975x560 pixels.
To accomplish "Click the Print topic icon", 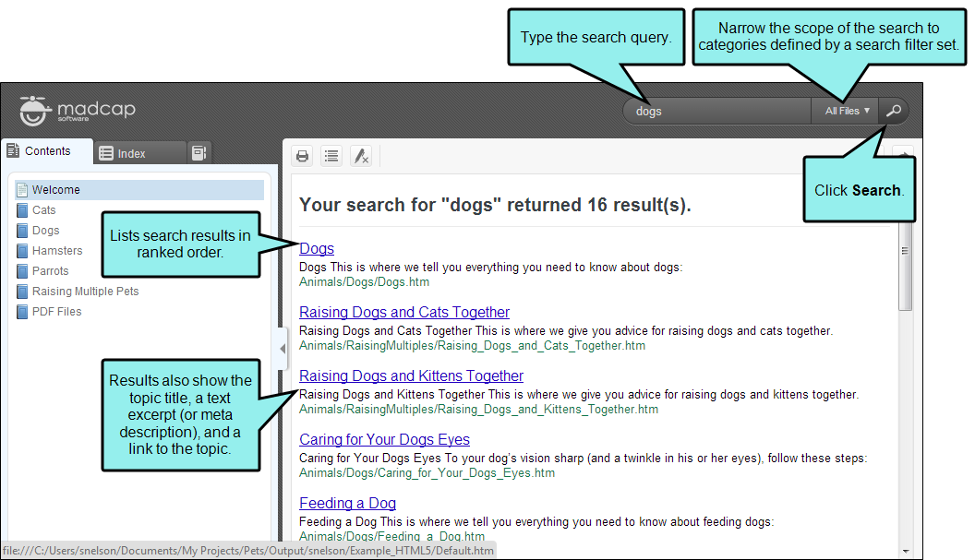I will (x=302, y=156).
